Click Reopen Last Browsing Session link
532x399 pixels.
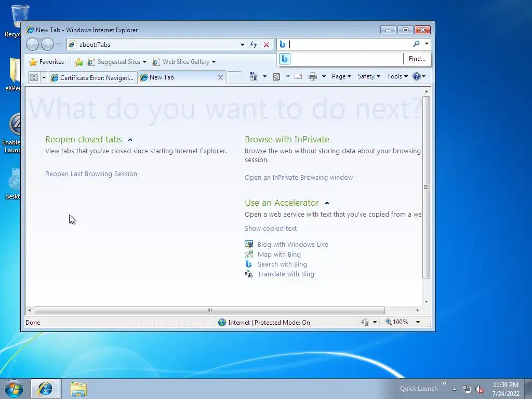coord(91,174)
